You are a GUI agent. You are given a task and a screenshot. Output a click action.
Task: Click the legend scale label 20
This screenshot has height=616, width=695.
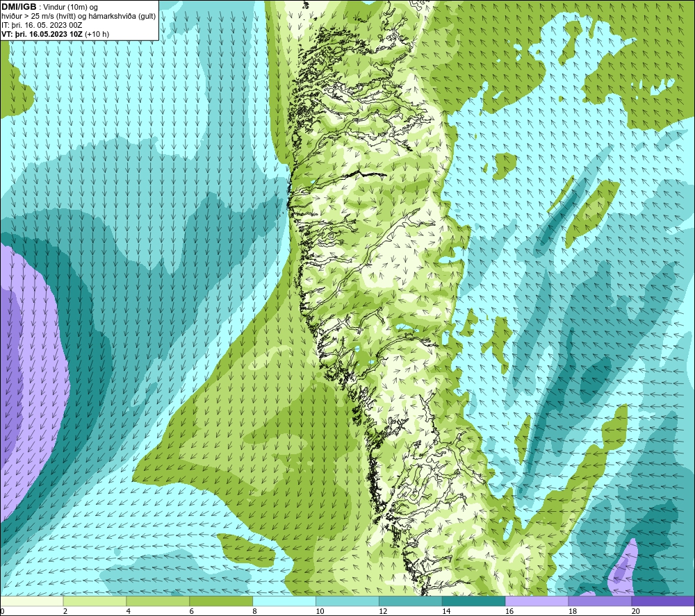[x=636, y=611]
